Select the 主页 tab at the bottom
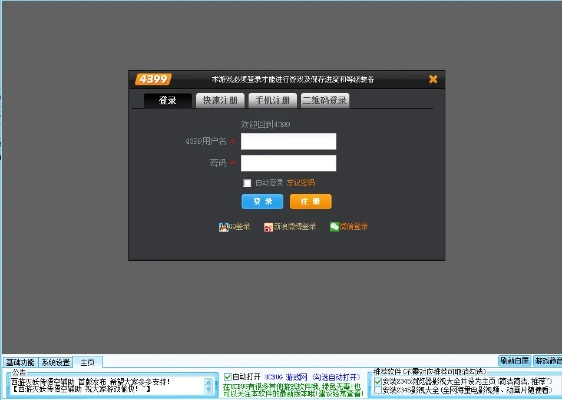The width and height of the screenshot is (562, 400). click(x=87, y=362)
